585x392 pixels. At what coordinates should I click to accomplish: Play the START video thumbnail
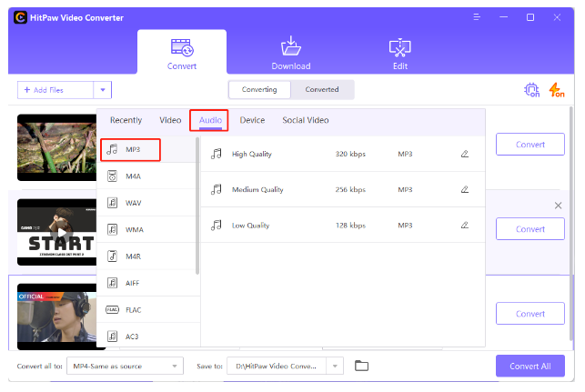coord(62,233)
